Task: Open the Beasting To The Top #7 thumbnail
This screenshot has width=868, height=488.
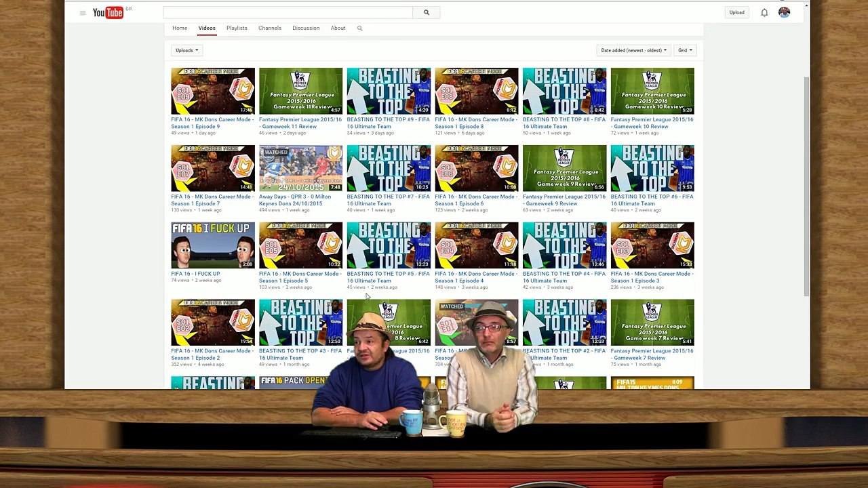Action: [389, 168]
